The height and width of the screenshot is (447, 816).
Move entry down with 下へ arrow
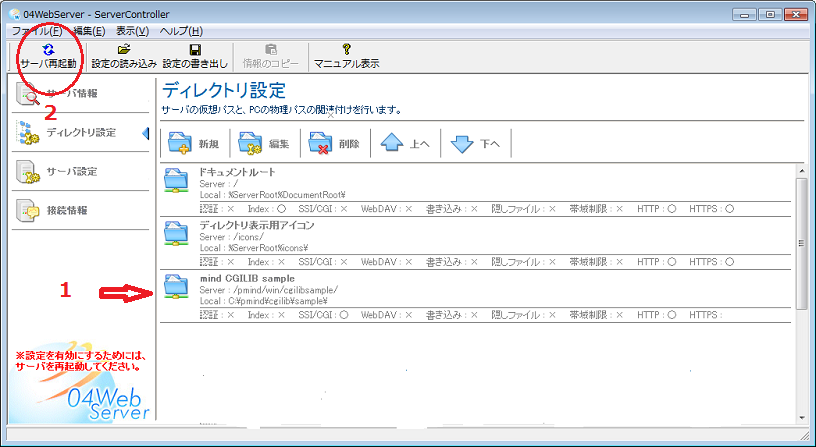click(x=476, y=143)
